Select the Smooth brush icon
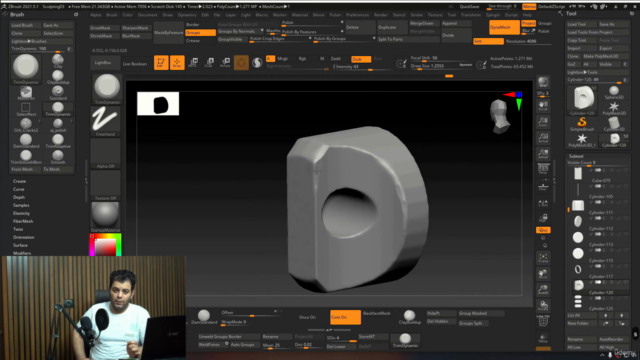Image resolution: width=640 pixels, height=360 pixels. (58, 157)
